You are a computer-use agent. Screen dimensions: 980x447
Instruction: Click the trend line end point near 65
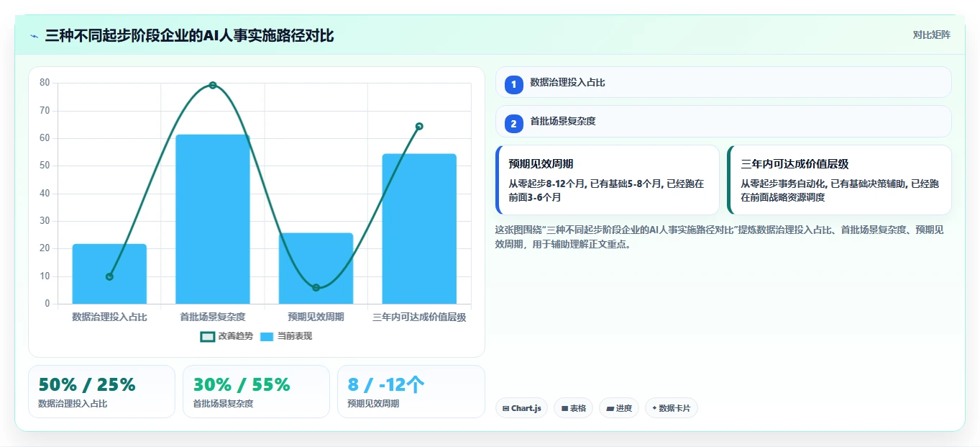point(419,127)
